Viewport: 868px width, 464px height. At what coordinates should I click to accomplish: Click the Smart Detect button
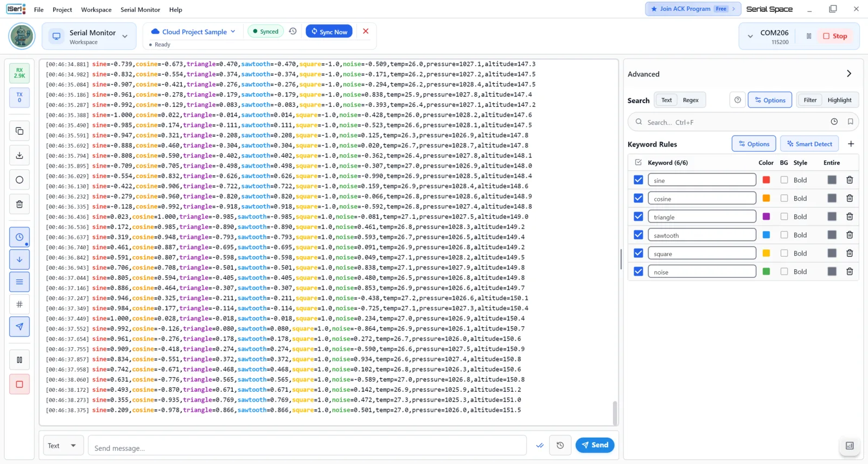tap(809, 144)
